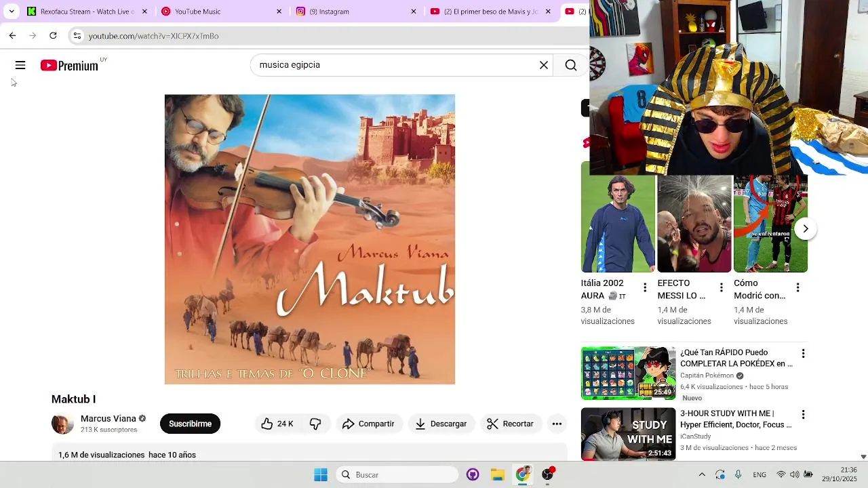This screenshot has height=488, width=868.
Task: Open Chrome from taskbar
Action: click(523, 474)
